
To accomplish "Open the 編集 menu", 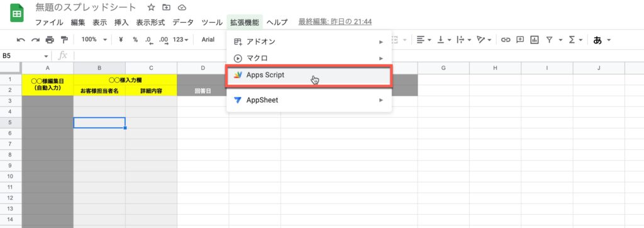I will (x=78, y=22).
